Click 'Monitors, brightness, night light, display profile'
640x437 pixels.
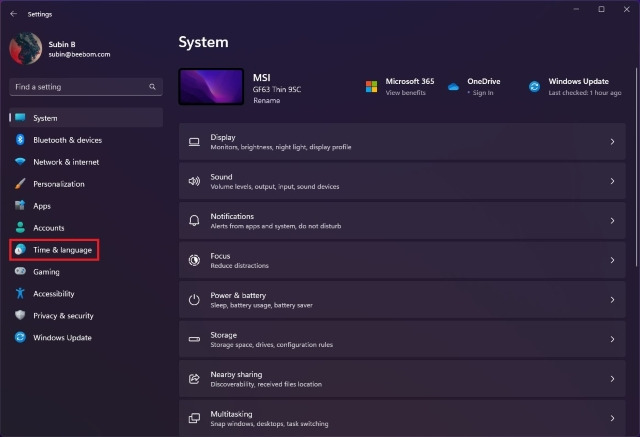pyautogui.click(x=281, y=147)
